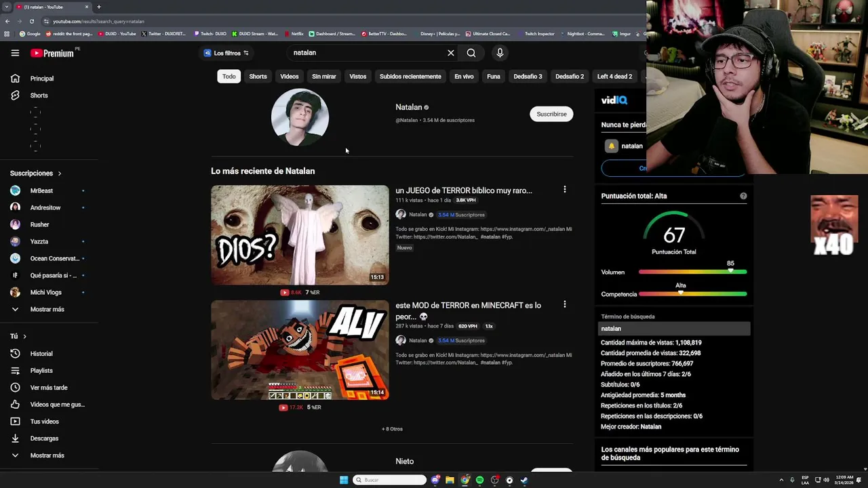
Task: Select the Todo filter chip
Action: pos(229,77)
